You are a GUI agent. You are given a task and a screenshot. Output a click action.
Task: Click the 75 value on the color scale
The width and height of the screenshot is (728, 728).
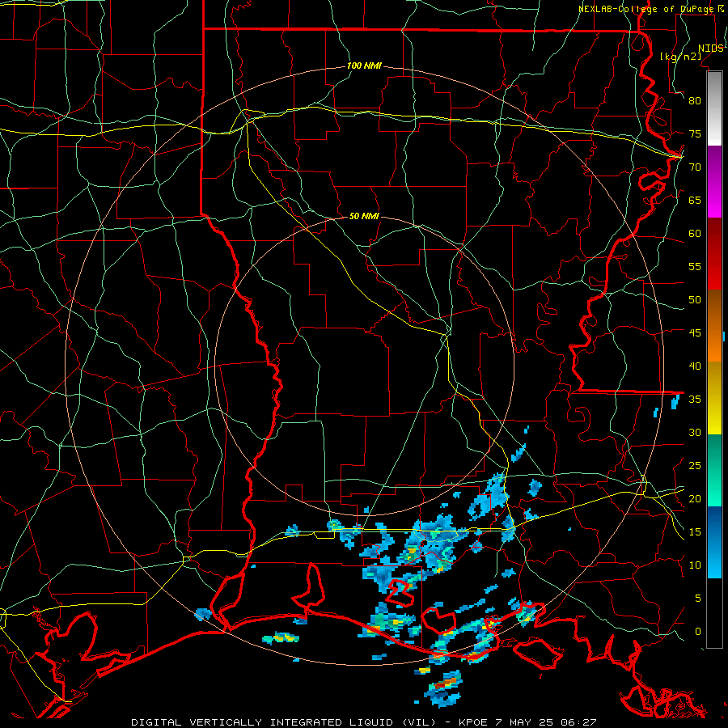pos(695,134)
